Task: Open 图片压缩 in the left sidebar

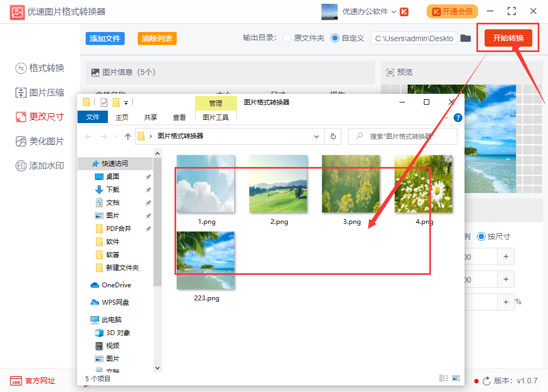Action: (40, 92)
